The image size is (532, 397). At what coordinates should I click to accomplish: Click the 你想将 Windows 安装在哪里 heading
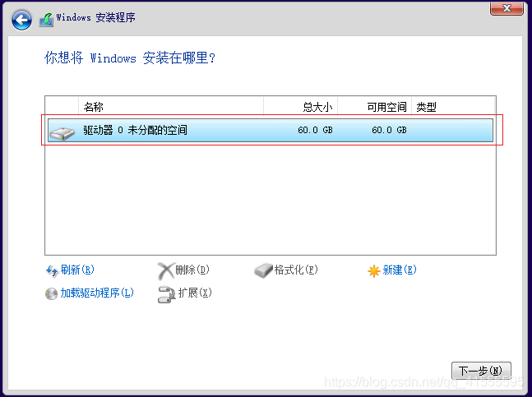pos(130,58)
